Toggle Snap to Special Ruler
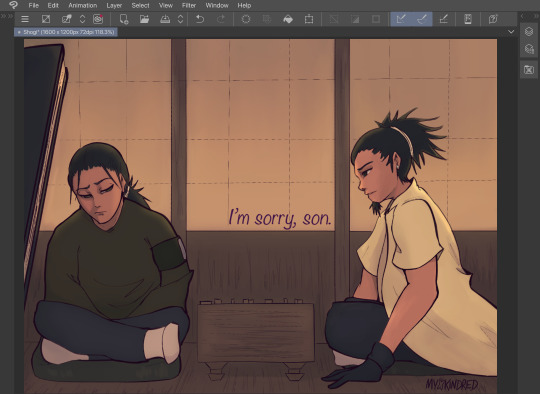This screenshot has height=394, width=540. [422, 19]
